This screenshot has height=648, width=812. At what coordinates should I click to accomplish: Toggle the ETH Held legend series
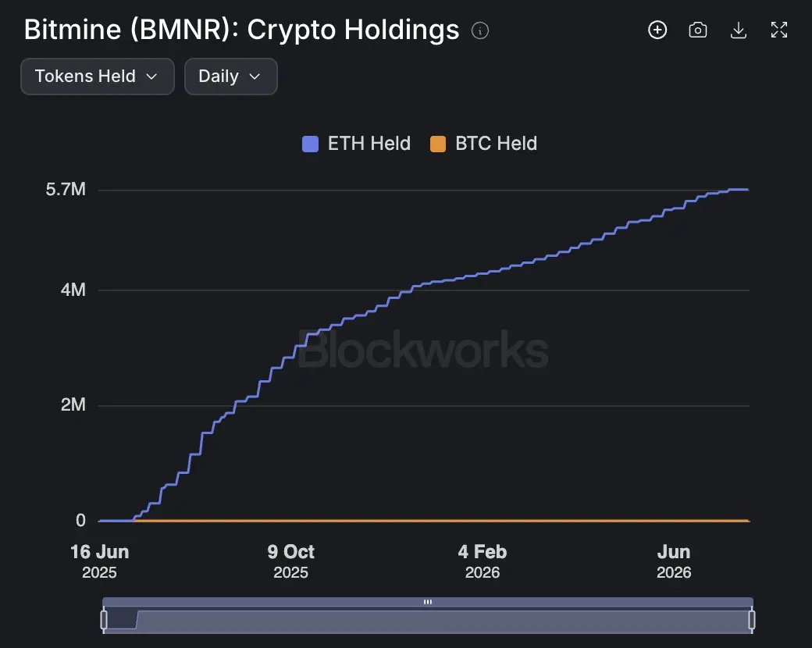coord(356,144)
